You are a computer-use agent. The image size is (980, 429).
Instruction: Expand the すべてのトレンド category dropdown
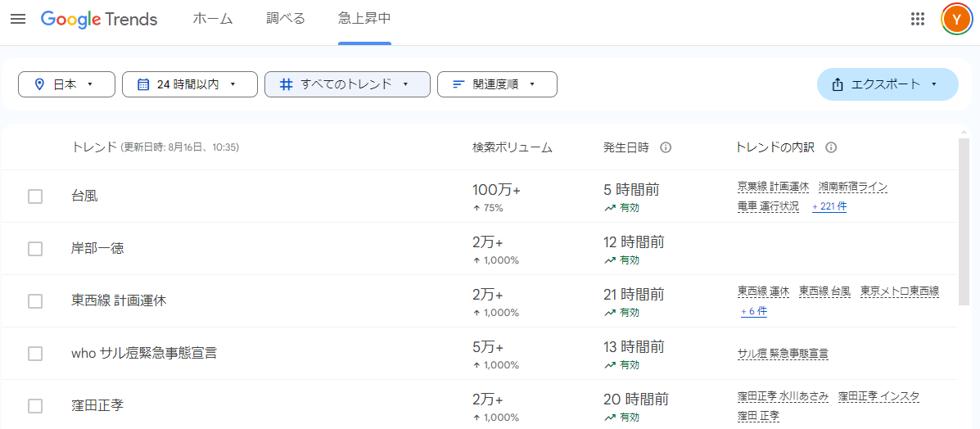coord(347,84)
